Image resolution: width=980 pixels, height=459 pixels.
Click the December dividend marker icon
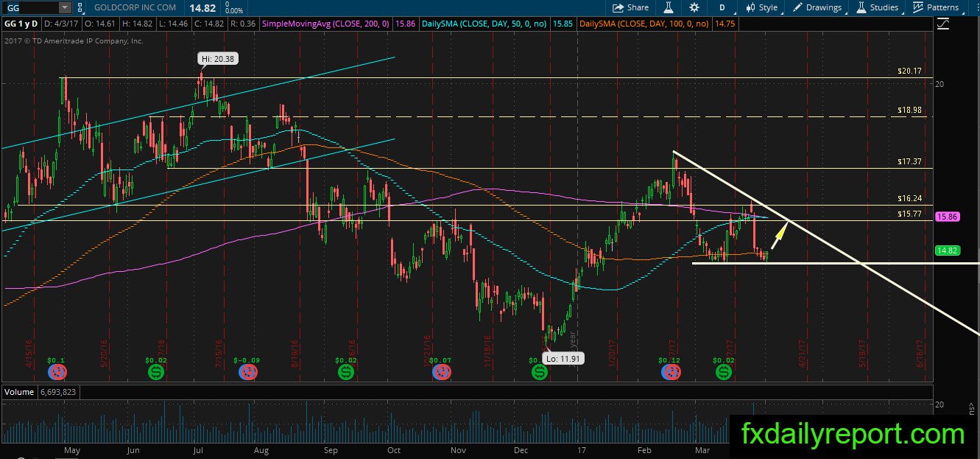click(539, 372)
